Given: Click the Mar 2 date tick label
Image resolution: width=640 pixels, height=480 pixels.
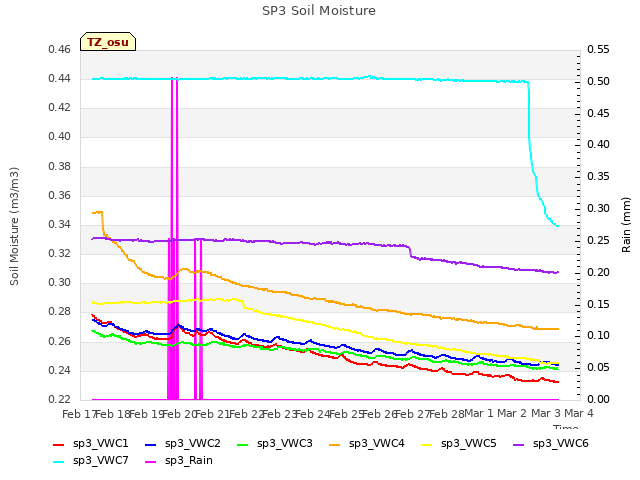Looking at the screenshot, I should [x=512, y=414].
